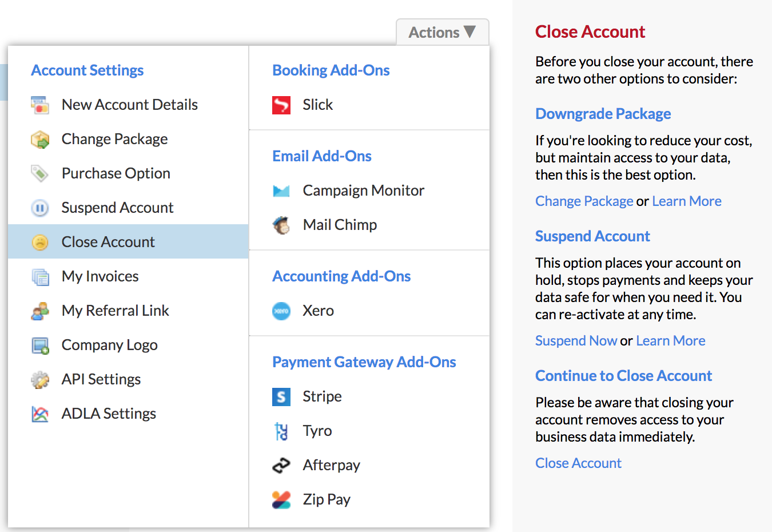Select highlighted Close Account menu item
The width and height of the screenshot is (772, 532).
(x=128, y=241)
